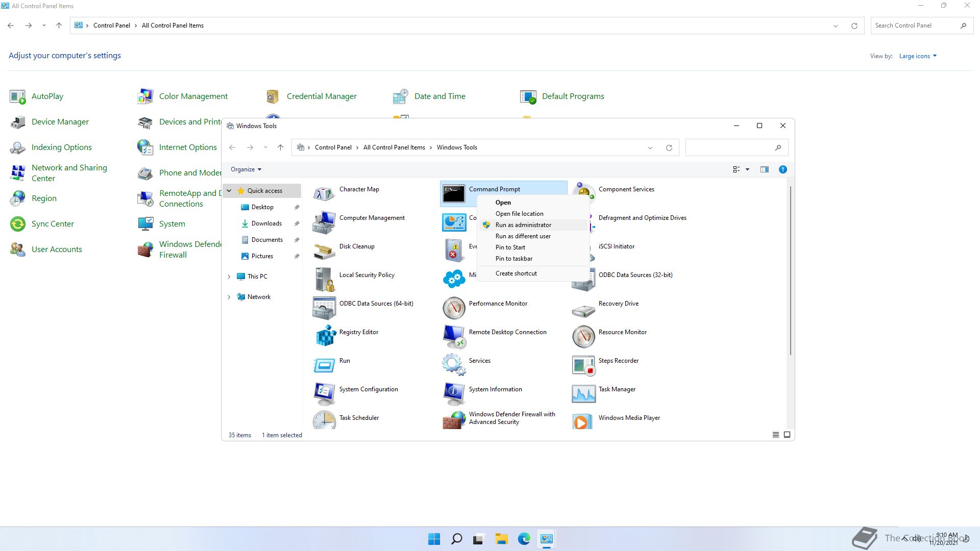The image size is (980, 551).
Task: Toggle the preview pane icon in Windows Tools
Action: (764, 169)
